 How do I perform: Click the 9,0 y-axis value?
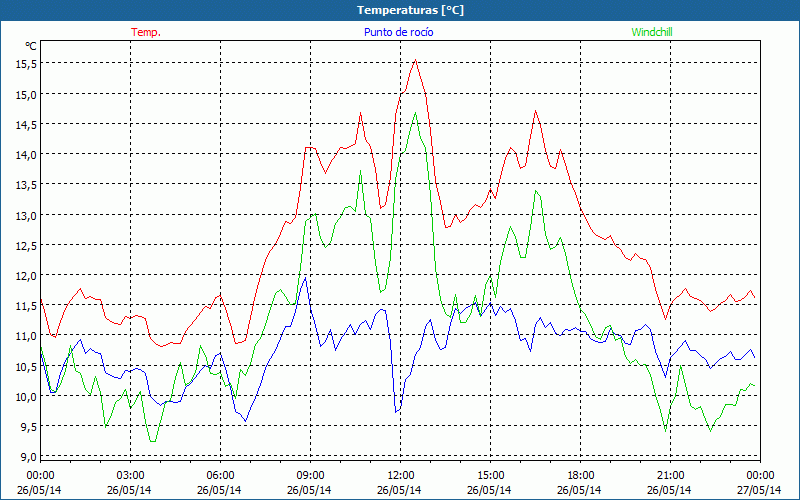coord(27,456)
